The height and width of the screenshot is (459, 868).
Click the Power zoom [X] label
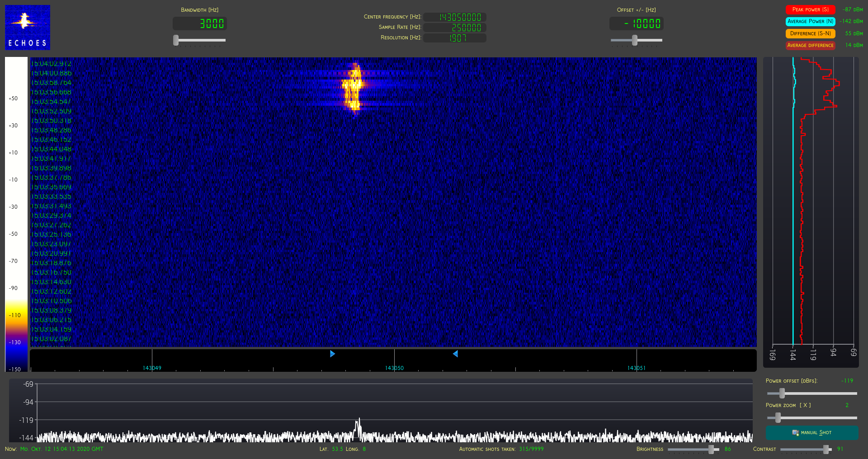(788, 405)
